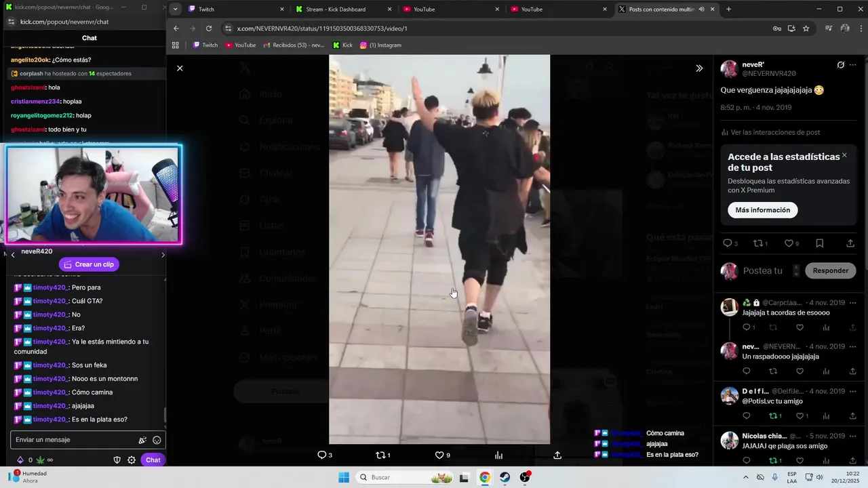View analytics icon under the video

[498, 455]
